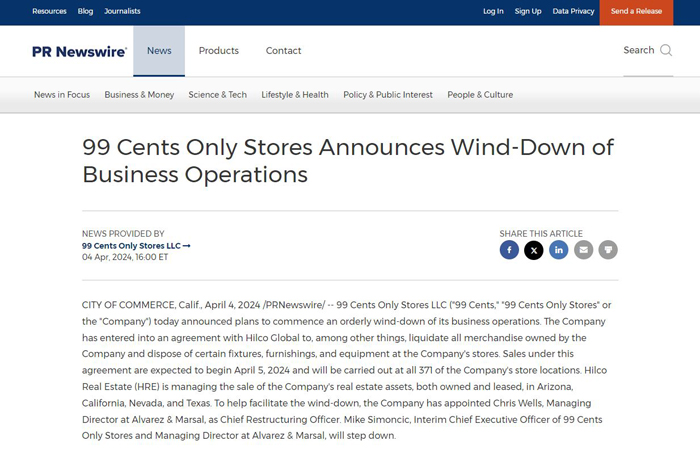Click 'CITY OF COMMERCE, Calif.' dateline text
Viewport: 700px width, 449px height.
[142, 305]
